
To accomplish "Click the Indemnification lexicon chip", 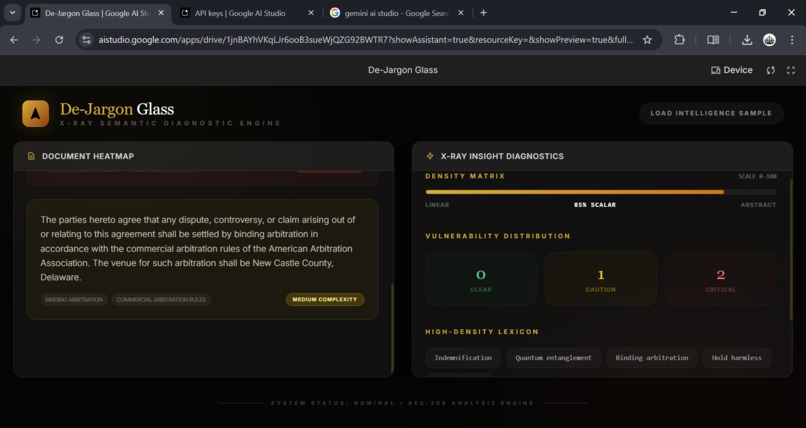I will (x=463, y=358).
